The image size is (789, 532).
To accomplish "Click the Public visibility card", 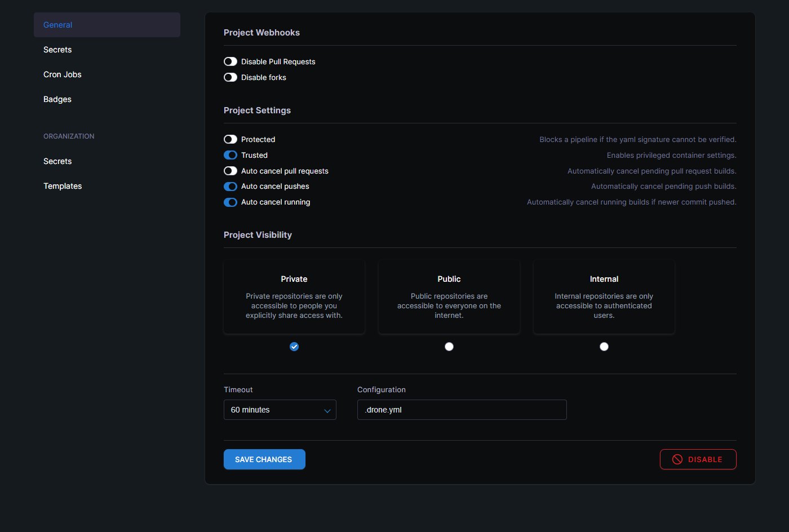I will tap(449, 297).
